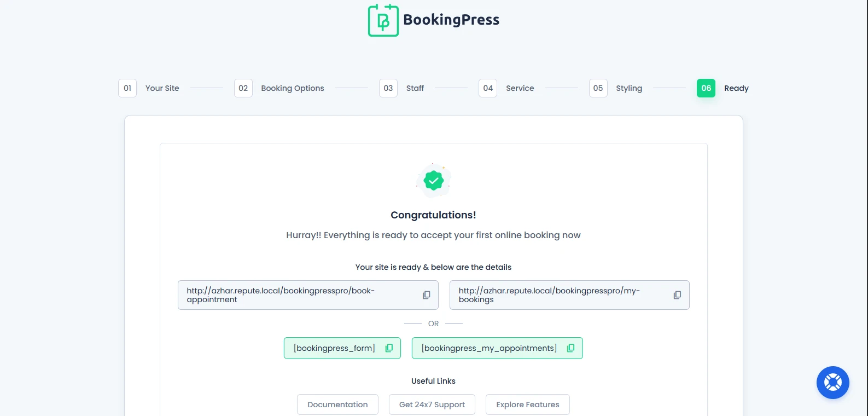The image size is (868, 416).
Task: Go to step 02 Booking Options
Action: [279, 88]
